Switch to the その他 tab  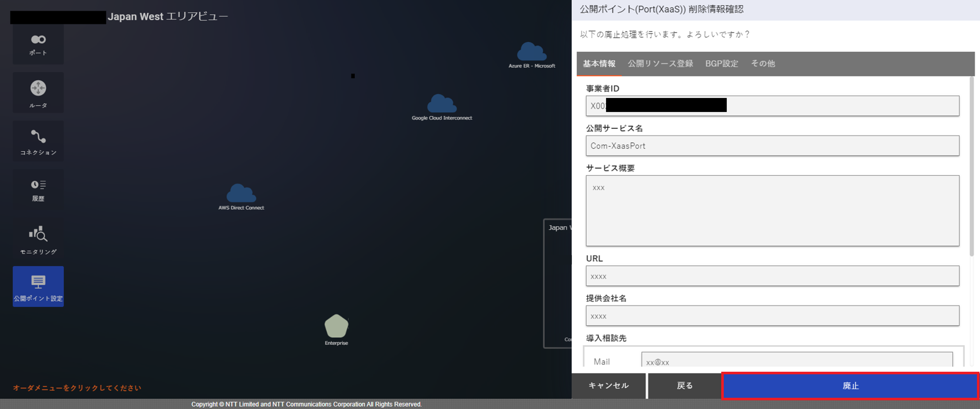(763, 63)
